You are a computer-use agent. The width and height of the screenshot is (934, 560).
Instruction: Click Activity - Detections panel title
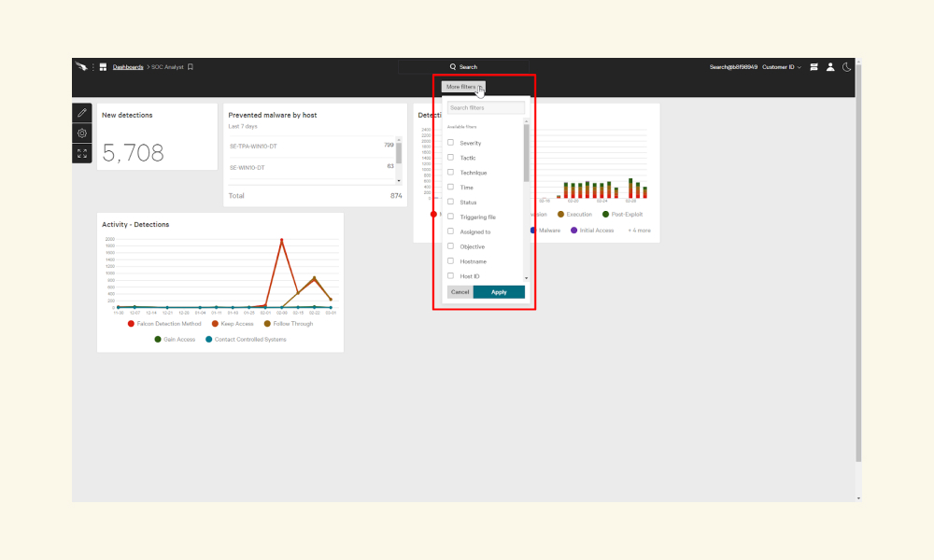[x=135, y=224]
